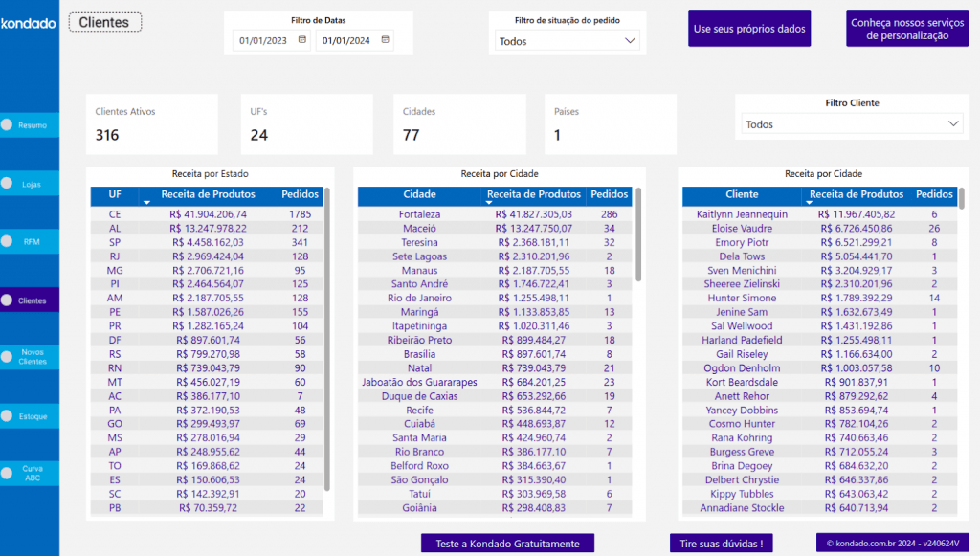Screen dimensions: 980x556
Task: Select the RFM page in sidebar
Action: (32, 242)
